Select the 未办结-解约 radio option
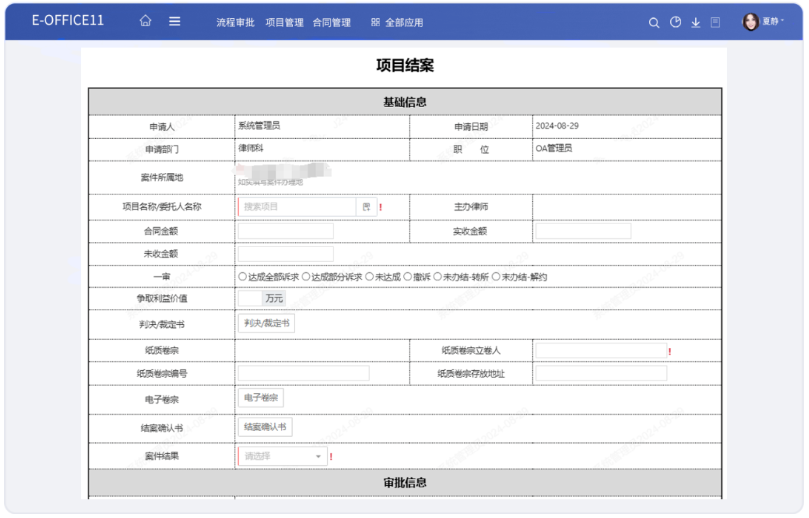The image size is (809, 518). (496, 277)
